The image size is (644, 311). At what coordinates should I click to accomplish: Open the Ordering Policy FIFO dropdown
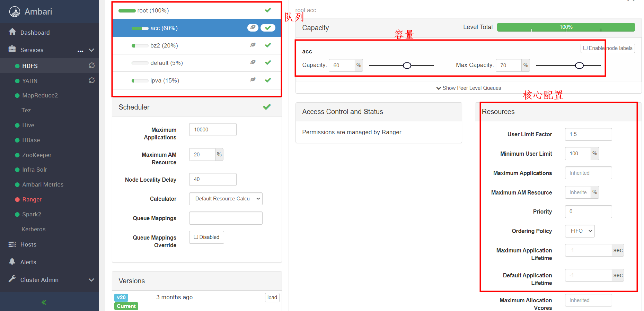580,231
